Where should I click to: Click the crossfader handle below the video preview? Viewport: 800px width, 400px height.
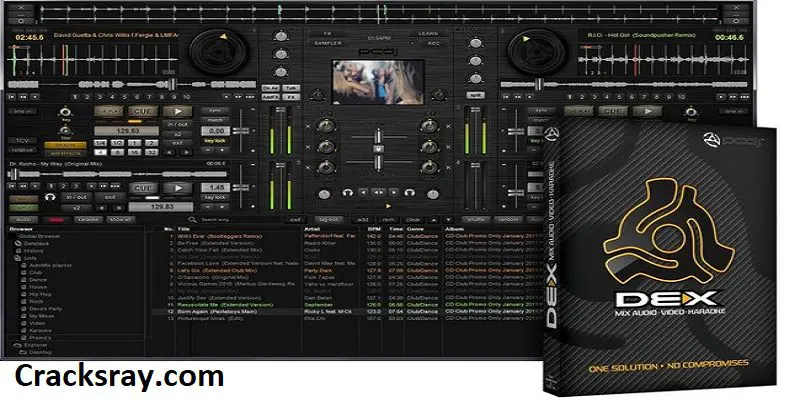click(x=378, y=162)
